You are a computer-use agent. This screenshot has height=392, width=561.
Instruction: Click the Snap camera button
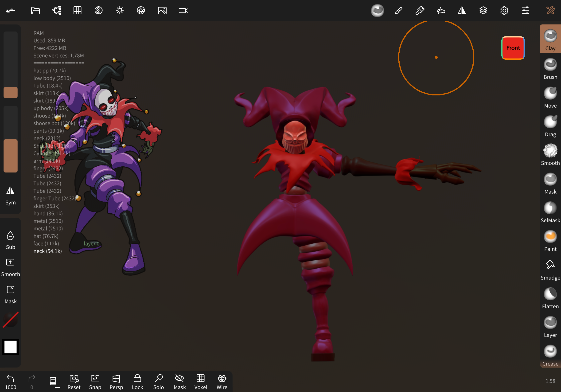click(x=95, y=382)
